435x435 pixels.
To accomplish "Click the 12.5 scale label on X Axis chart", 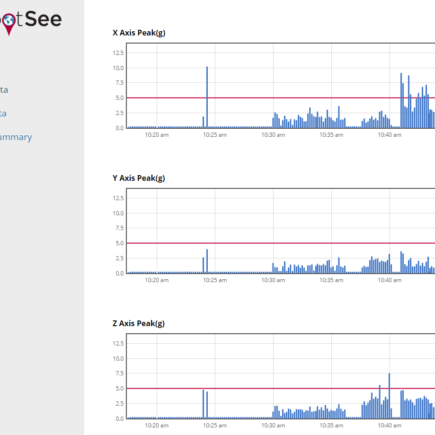I will [118, 53].
